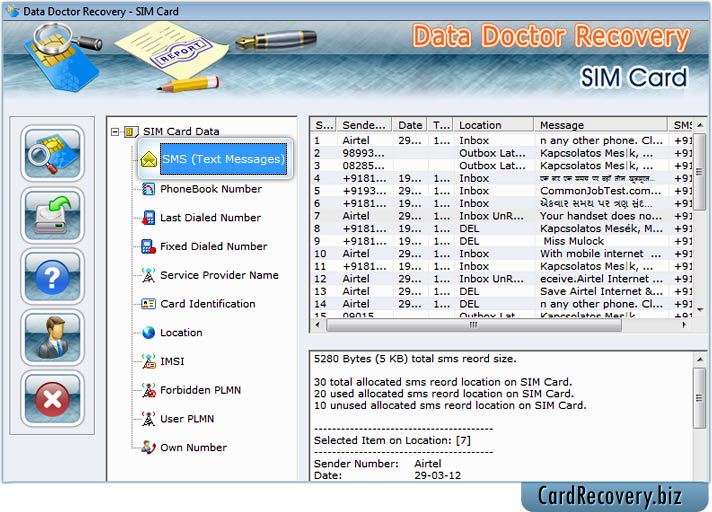Image resolution: width=712 pixels, height=512 pixels.
Task: Click the details pane vertical scrollbar thumb
Action: pos(699,398)
